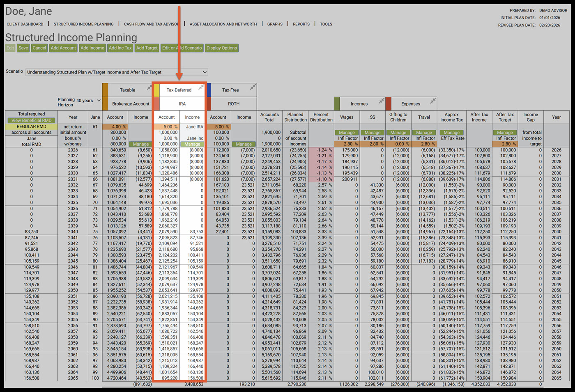Click View Beneficial RMD button

point(32,121)
